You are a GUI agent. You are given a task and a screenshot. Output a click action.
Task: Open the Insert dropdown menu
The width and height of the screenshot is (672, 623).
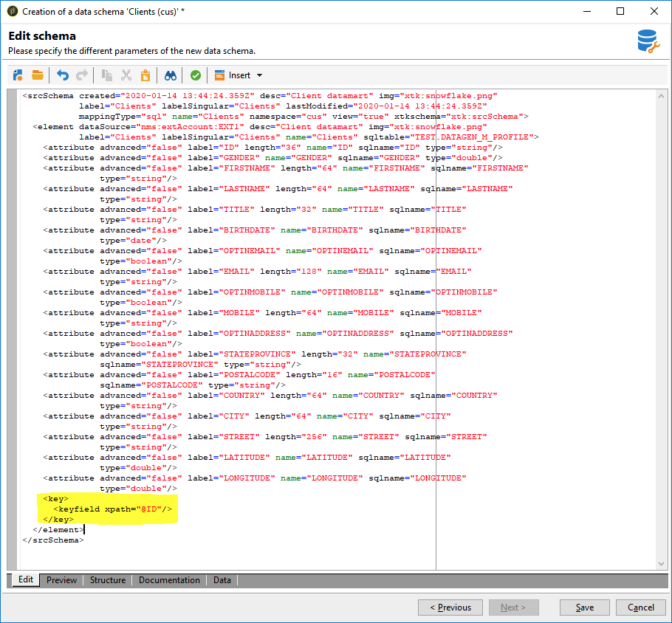[x=239, y=75]
